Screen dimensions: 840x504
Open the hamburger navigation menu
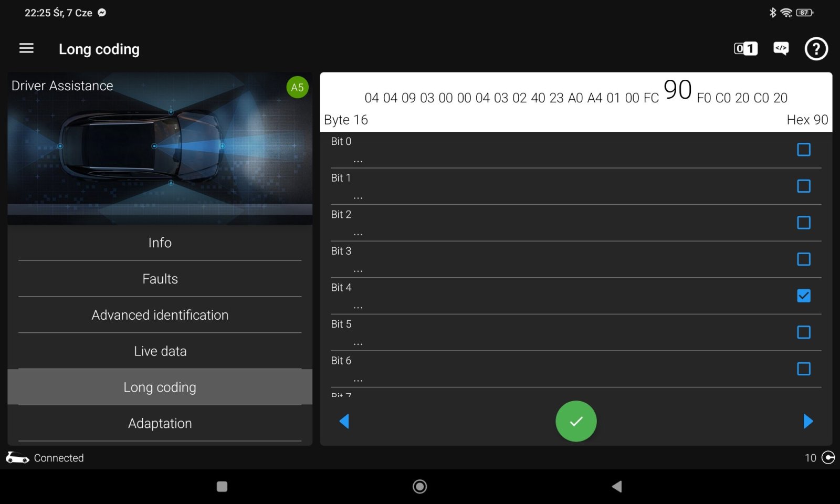[26, 48]
